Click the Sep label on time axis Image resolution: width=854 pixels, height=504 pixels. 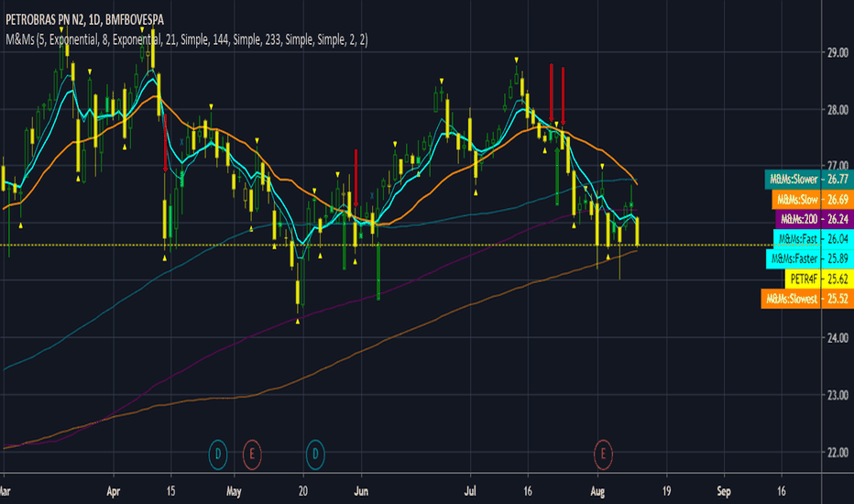[x=724, y=491]
